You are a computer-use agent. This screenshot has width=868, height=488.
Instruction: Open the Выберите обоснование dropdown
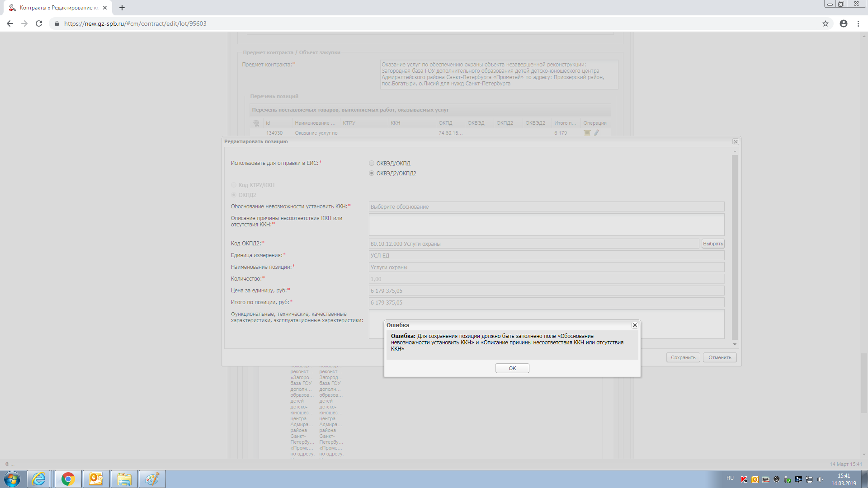point(546,207)
